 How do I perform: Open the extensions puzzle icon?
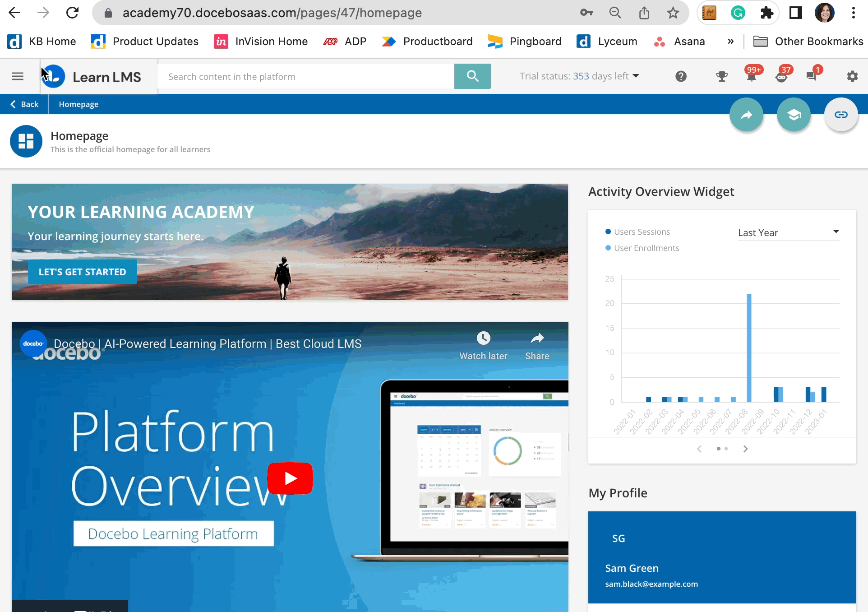[x=766, y=13]
